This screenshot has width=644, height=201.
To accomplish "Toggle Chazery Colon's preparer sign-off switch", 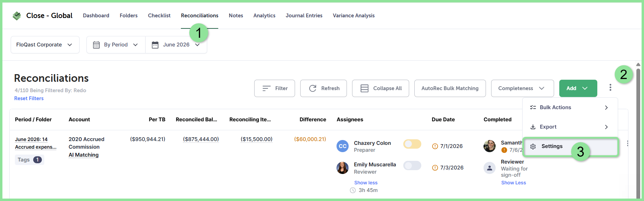I will tap(412, 144).
